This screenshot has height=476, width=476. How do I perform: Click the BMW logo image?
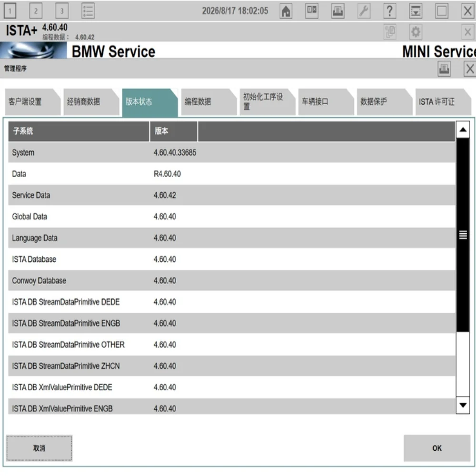pos(33,50)
